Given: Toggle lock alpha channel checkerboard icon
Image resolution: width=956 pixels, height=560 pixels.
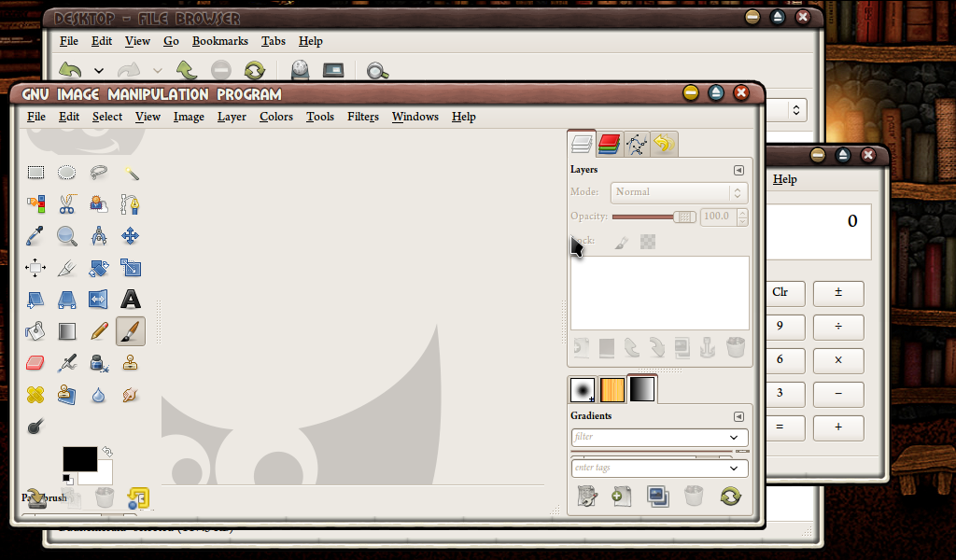Looking at the screenshot, I should click(648, 242).
